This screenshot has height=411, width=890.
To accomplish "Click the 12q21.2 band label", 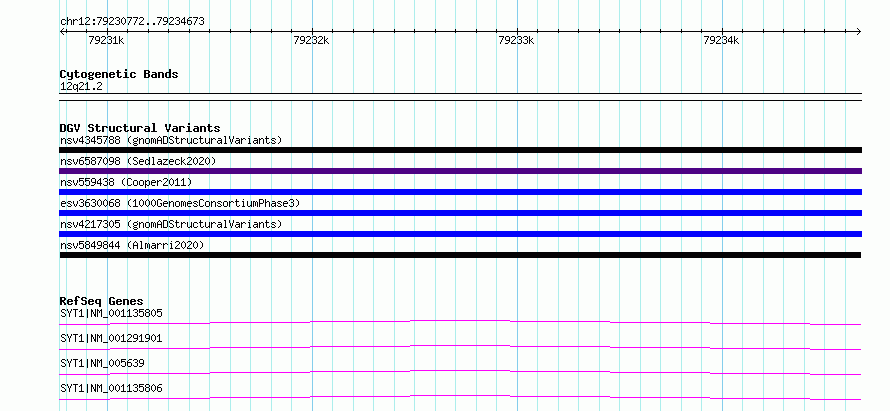I will pyautogui.click(x=81, y=87).
